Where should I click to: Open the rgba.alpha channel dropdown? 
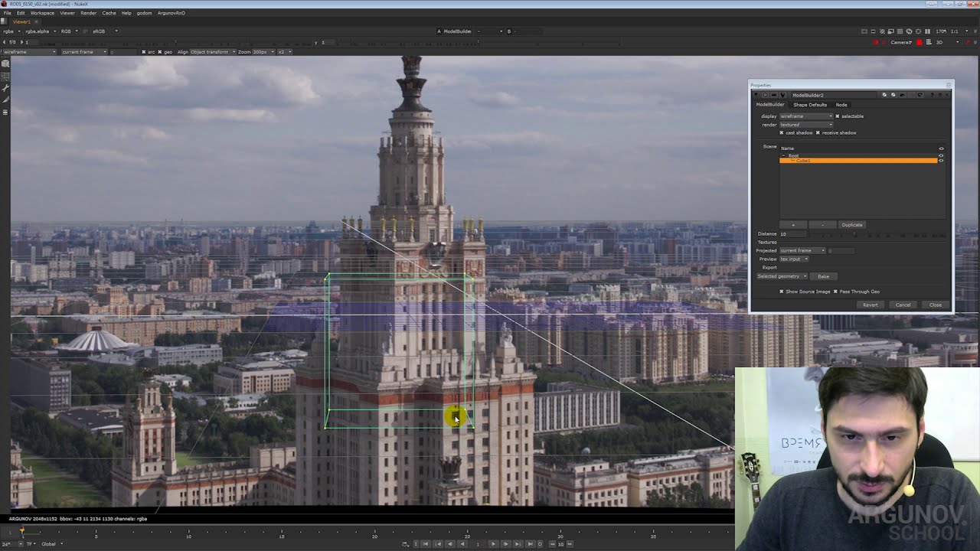click(x=39, y=31)
